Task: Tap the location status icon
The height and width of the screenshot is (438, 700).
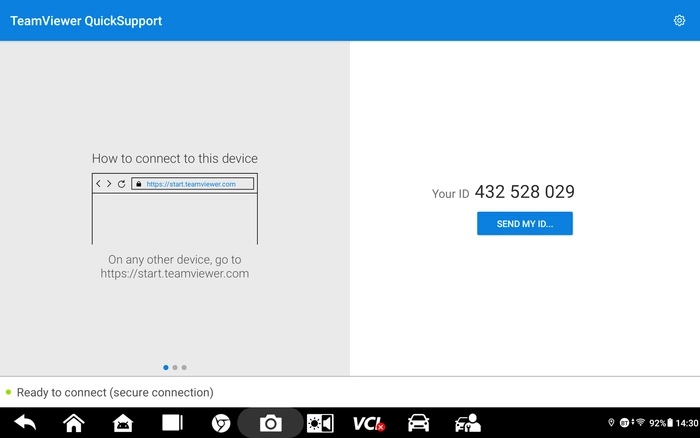Action: (611, 422)
